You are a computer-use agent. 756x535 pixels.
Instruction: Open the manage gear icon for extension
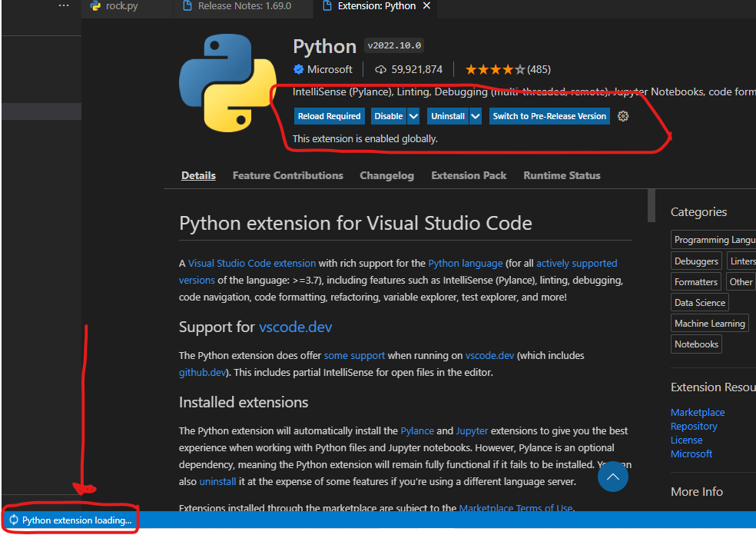pos(623,116)
